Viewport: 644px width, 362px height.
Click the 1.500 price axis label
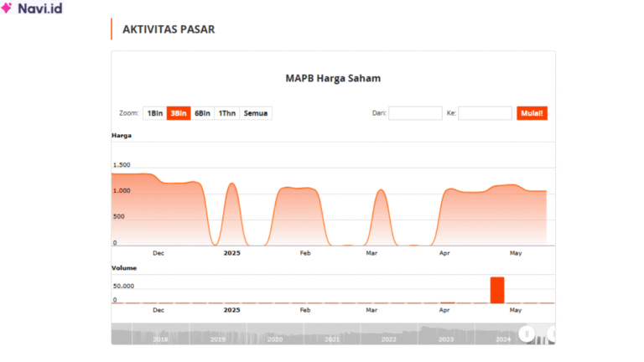coord(122,165)
